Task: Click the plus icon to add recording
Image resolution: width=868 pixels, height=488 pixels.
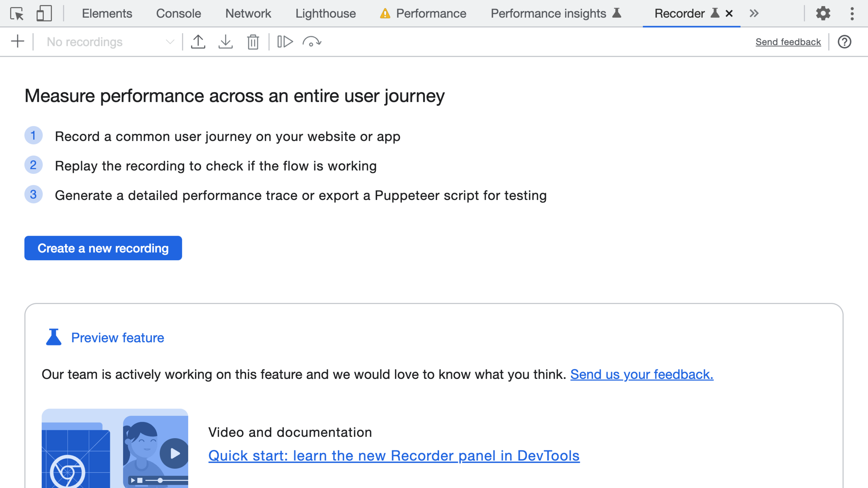Action: (17, 42)
